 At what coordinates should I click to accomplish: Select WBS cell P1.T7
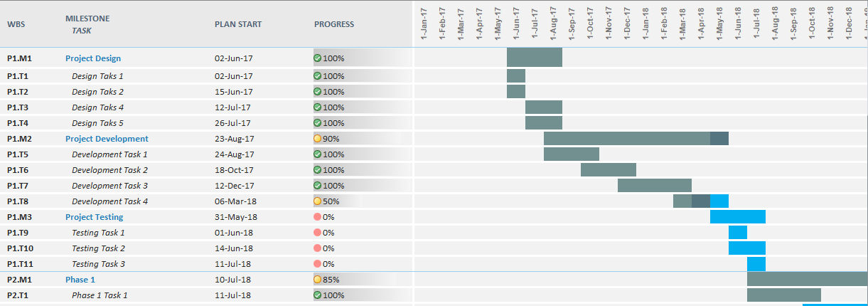tap(18, 186)
